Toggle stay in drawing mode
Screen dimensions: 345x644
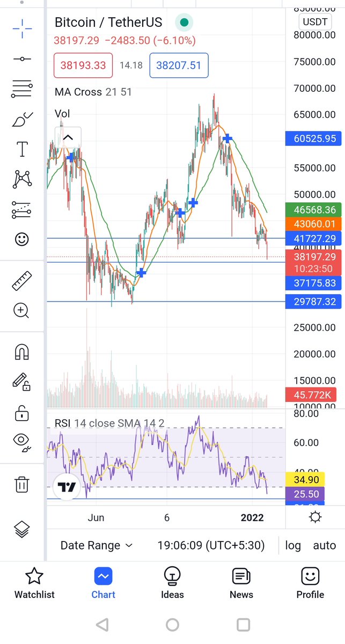tap(22, 382)
